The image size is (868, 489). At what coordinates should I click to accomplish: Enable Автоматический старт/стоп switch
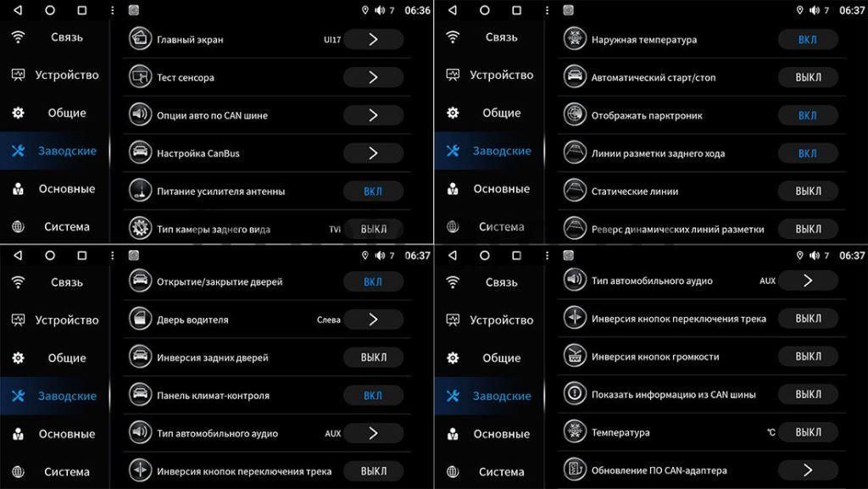[808, 77]
